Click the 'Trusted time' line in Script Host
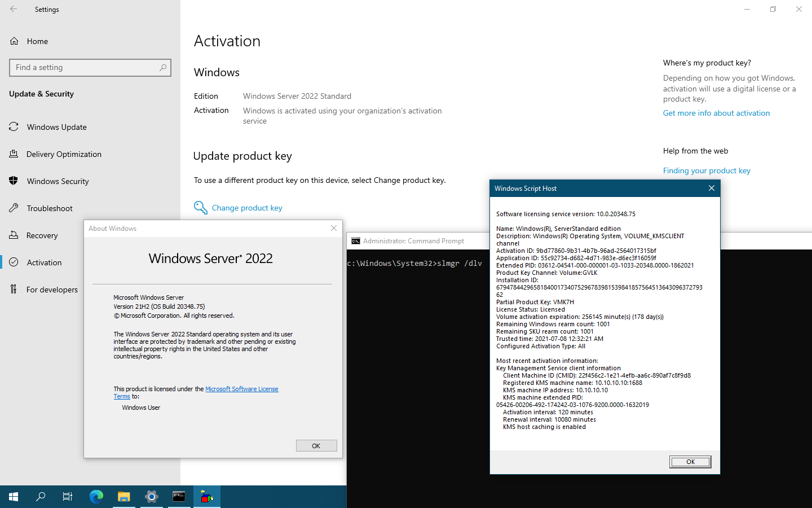The width and height of the screenshot is (812, 508). click(x=550, y=339)
